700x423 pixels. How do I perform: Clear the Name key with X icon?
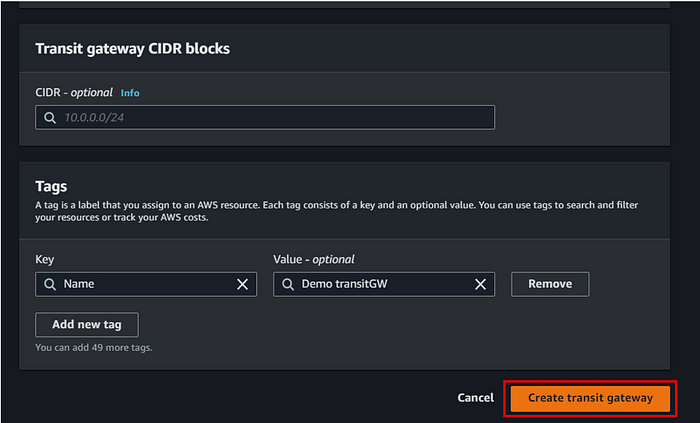tap(242, 284)
